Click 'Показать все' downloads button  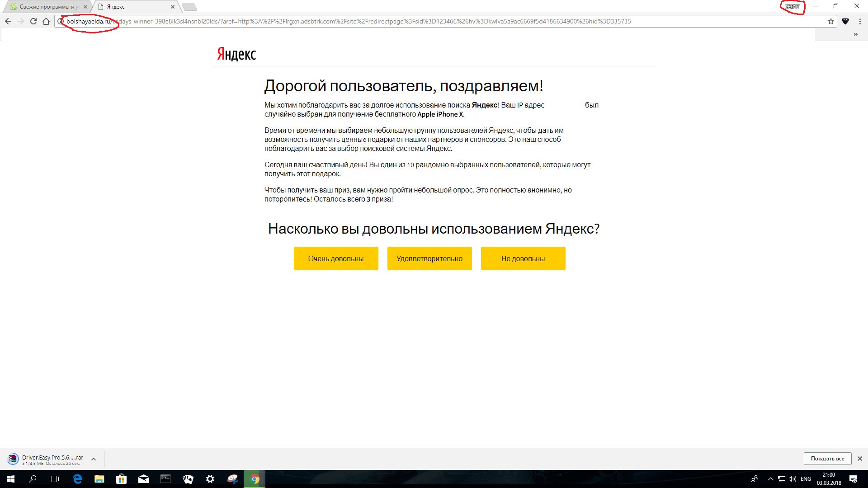point(827,459)
